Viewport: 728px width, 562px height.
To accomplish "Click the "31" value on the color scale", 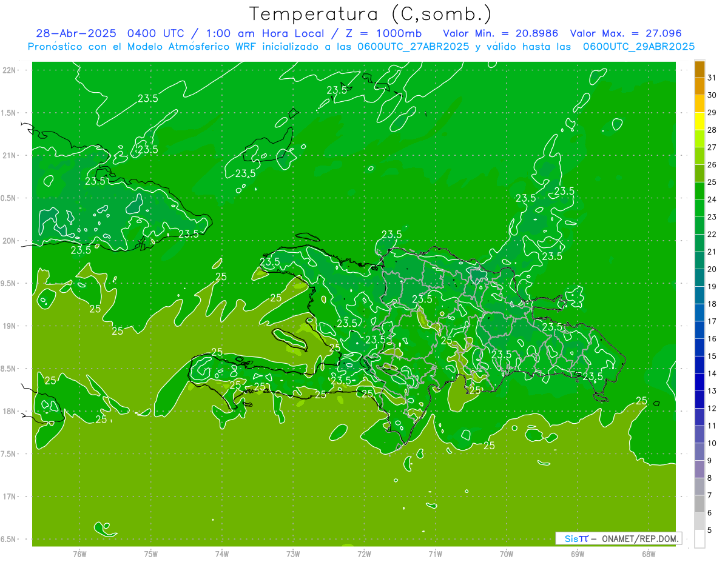I will 712,78.
